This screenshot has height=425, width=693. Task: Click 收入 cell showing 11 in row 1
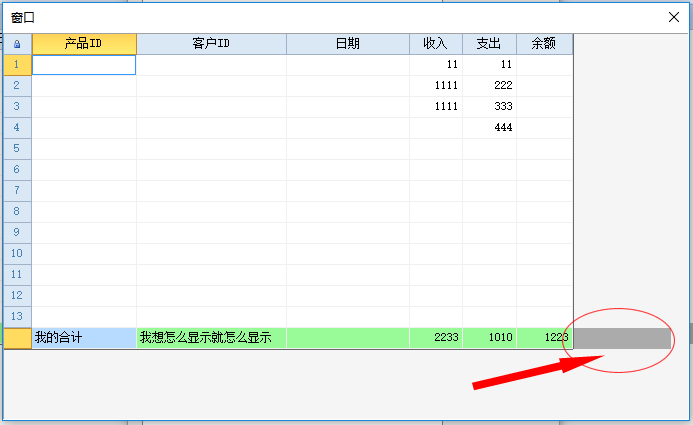(436, 65)
